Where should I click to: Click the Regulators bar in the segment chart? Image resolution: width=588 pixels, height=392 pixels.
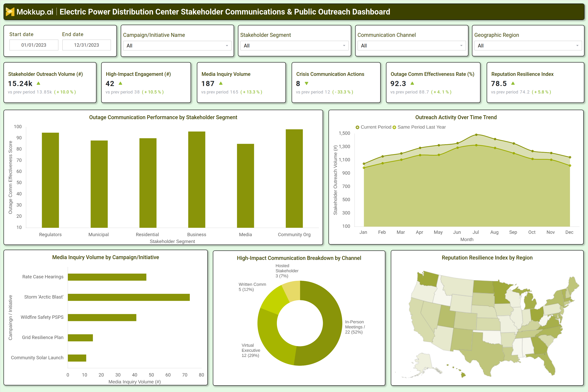(x=50, y=180)
